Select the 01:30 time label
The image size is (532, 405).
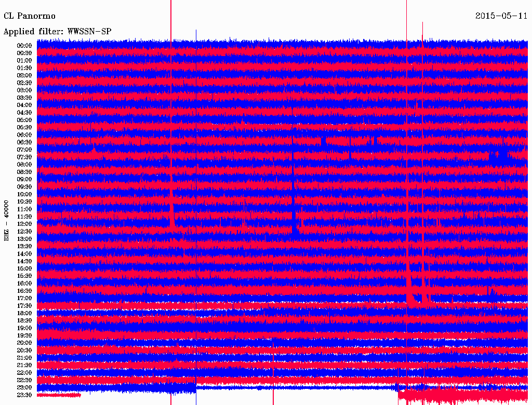tap(24, 68)
